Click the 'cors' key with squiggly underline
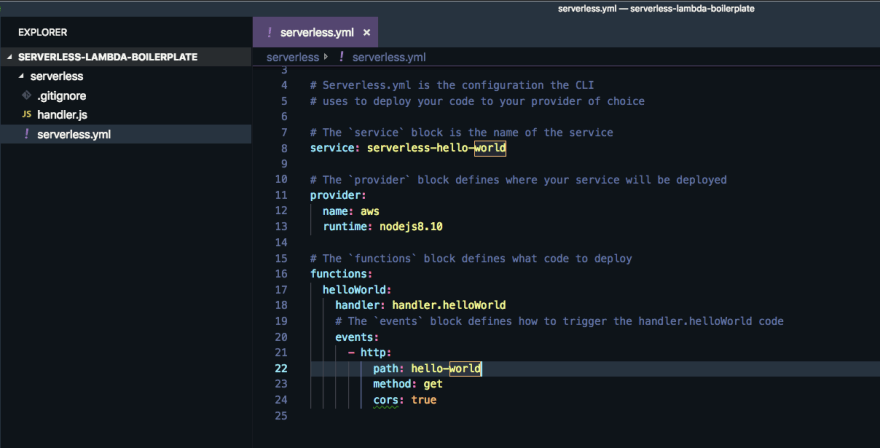The width and height of the screenshot is (880, 448). coord(386,400)
